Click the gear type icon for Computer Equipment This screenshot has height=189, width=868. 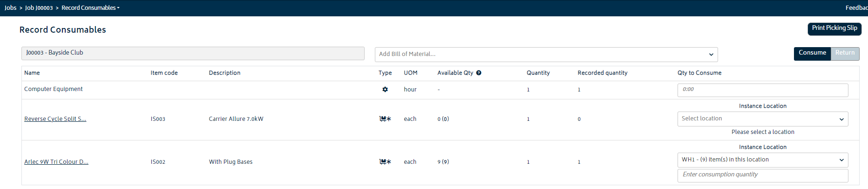[x=385, y=90]
